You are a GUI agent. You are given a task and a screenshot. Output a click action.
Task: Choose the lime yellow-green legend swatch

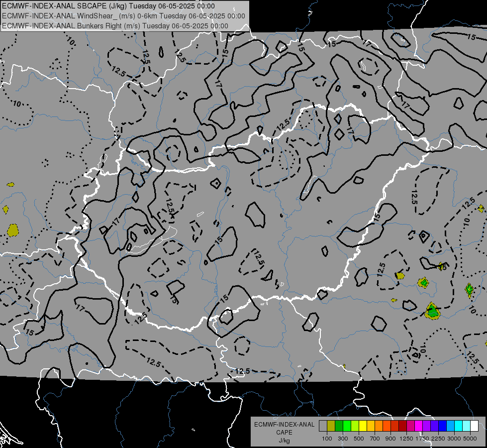355,426
